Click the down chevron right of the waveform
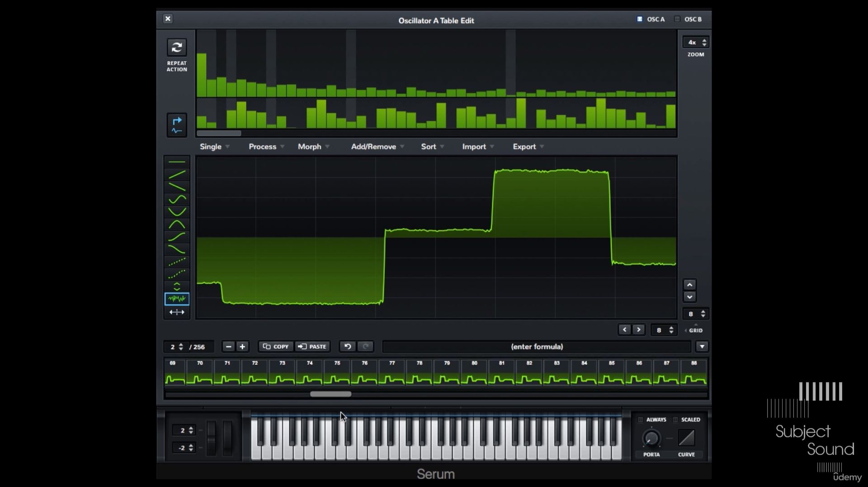Viewport: 868px width, 487px height. [689, 297]
